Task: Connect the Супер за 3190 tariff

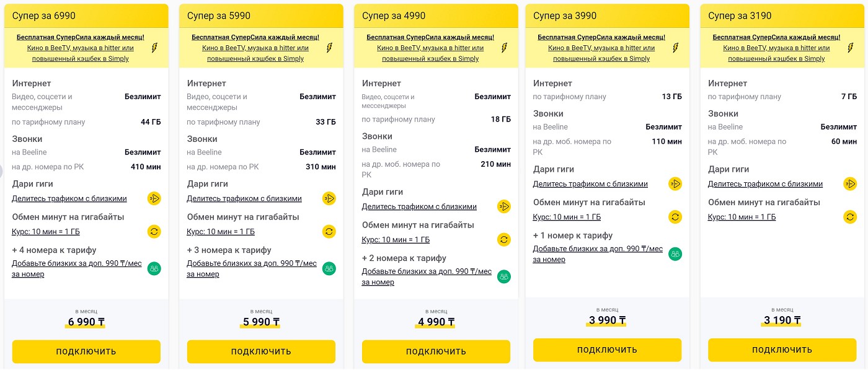Action: pyautogui.click(x=782, y=350)
